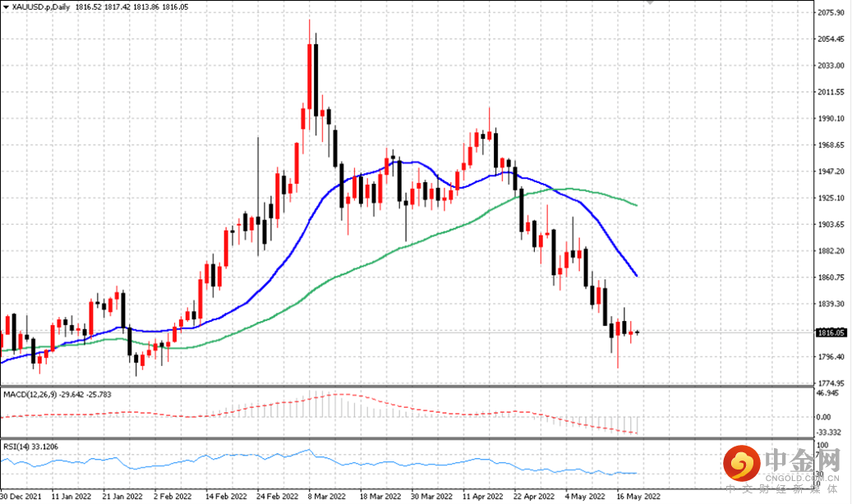Click the 8 Mar 2022 date label
Viewport: 852px width, 504px height.
tap(326, 497)
